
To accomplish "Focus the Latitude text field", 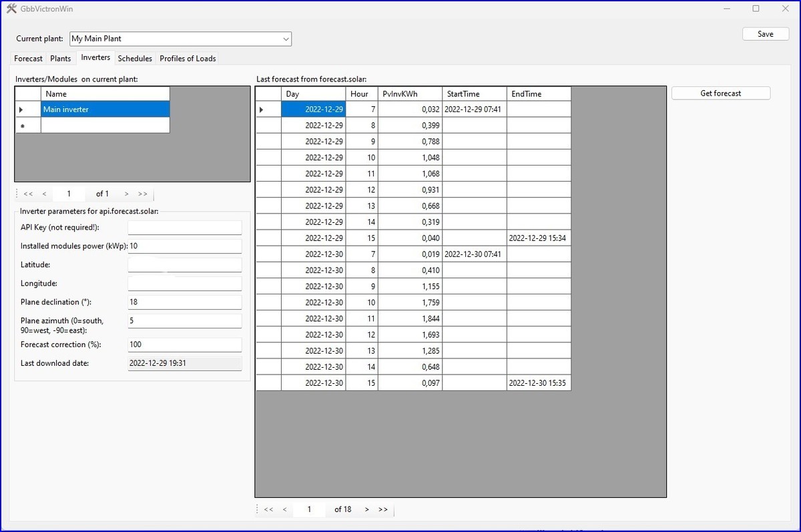I will (x=184, y=265).
